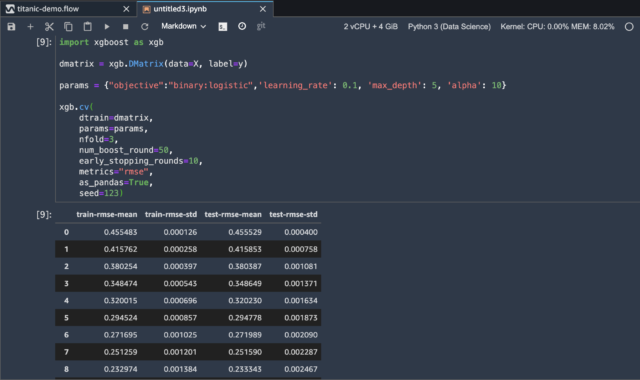Click row index 5 in output table
The image size is (640, 380).
click(x=66, y=318)
